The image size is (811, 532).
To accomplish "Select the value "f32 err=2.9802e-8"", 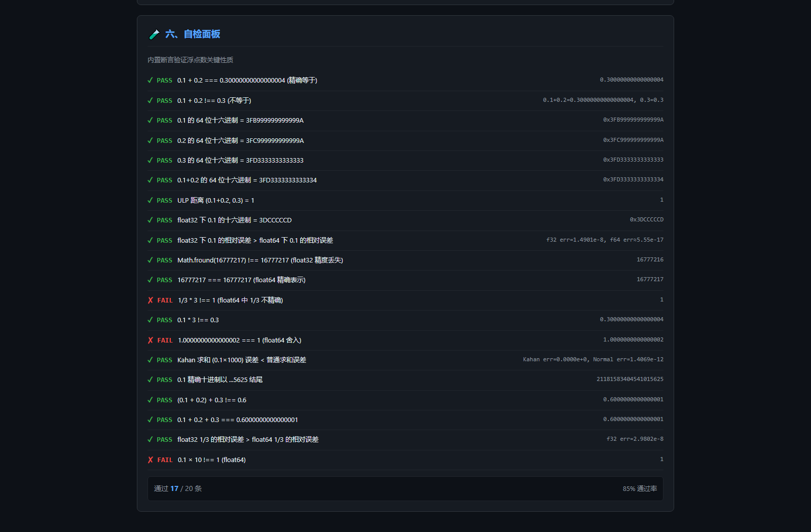I will tap(635, 439).
